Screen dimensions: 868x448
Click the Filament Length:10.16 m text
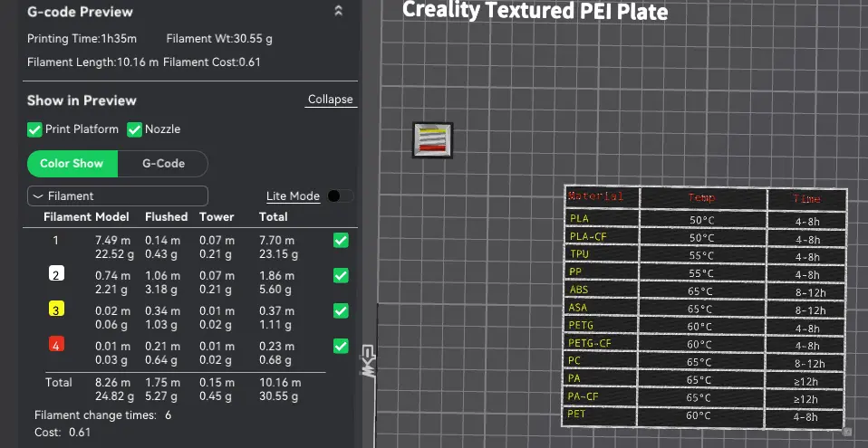(x=92, y=62)
